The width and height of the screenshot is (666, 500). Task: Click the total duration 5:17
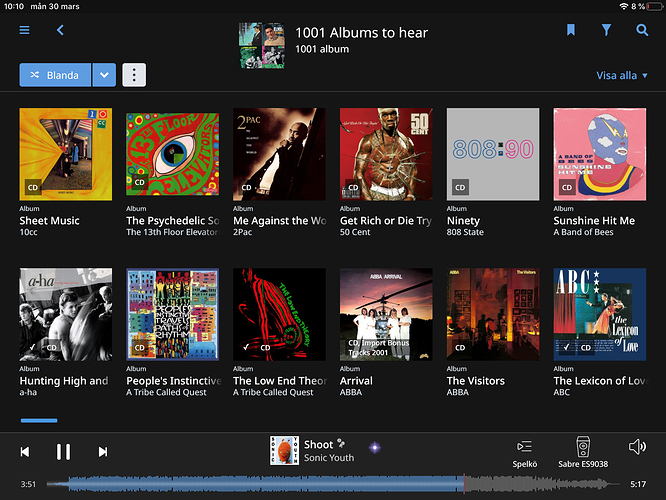[638, 484]
